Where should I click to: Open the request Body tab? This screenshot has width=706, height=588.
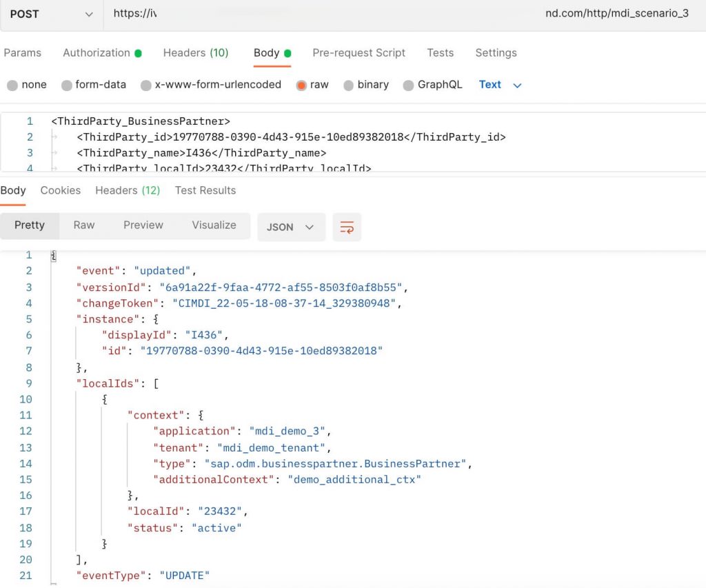[272, 52]
